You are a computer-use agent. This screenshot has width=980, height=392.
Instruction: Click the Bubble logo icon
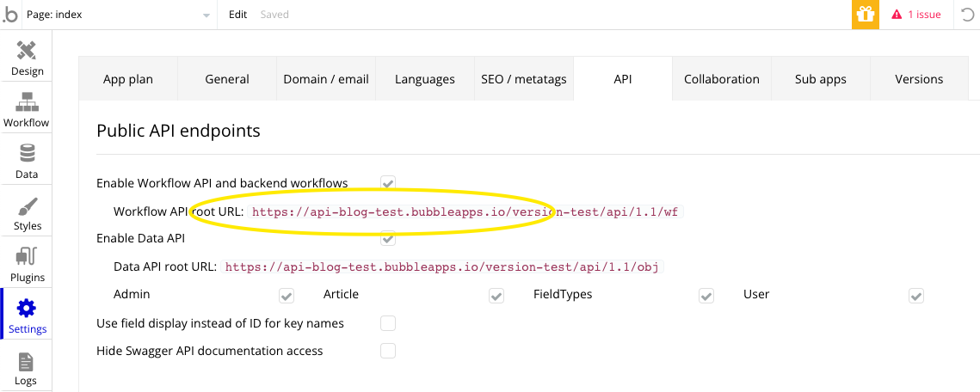point(10,15)
